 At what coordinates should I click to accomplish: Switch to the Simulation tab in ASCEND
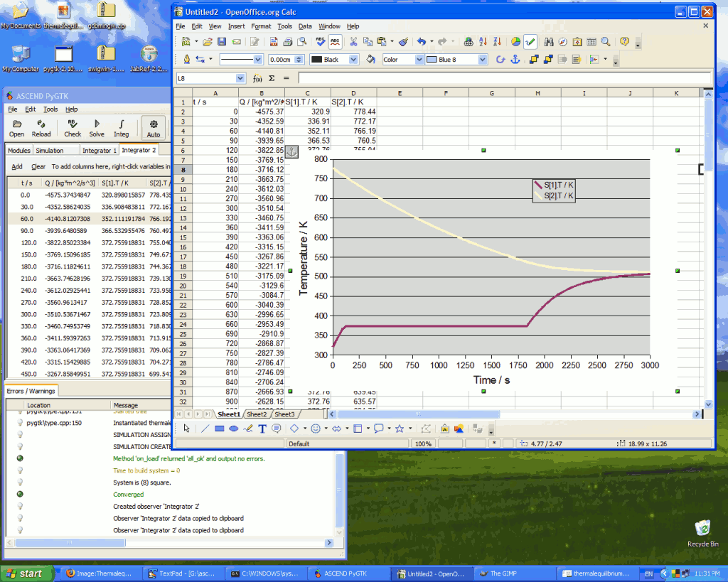pos(50,151)
